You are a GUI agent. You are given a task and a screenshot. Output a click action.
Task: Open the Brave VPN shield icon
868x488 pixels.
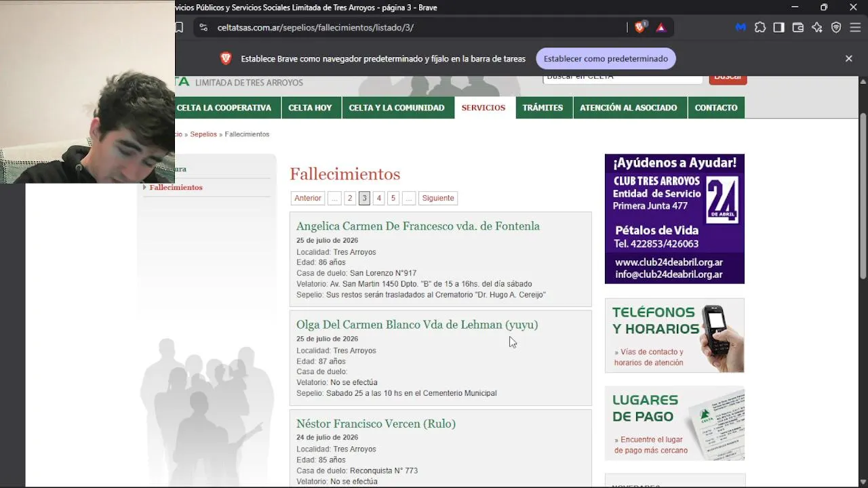[836, 28]
